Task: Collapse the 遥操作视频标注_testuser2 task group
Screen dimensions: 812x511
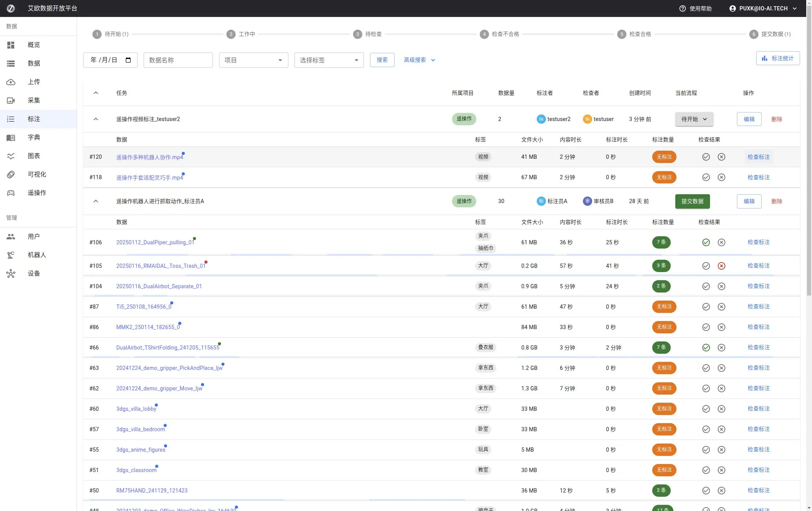Action: point(96,119)
